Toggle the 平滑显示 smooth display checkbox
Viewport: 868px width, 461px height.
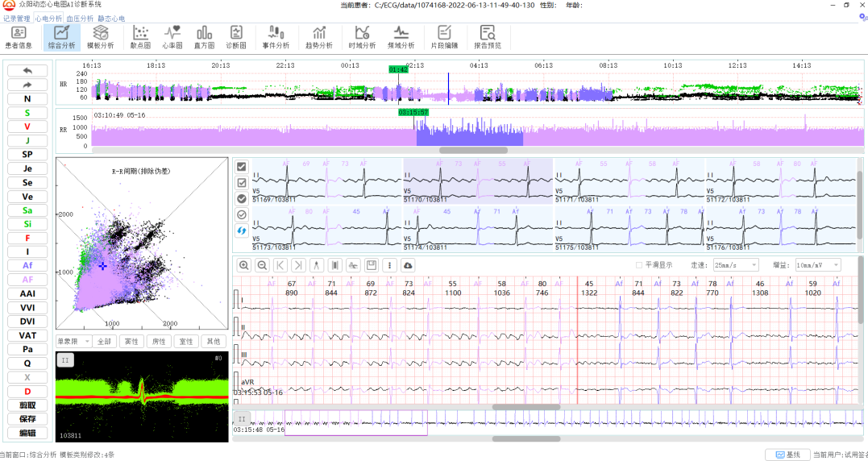(x=639, y=265)
